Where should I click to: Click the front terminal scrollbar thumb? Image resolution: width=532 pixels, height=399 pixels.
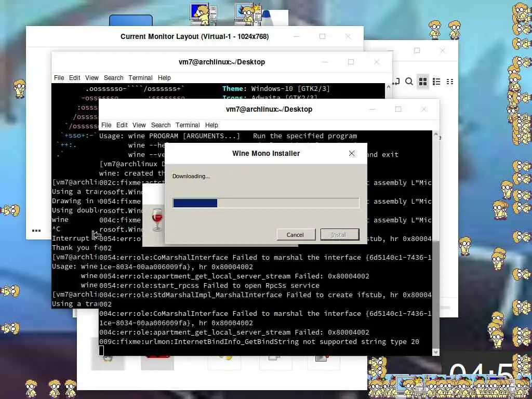point(436,294)
